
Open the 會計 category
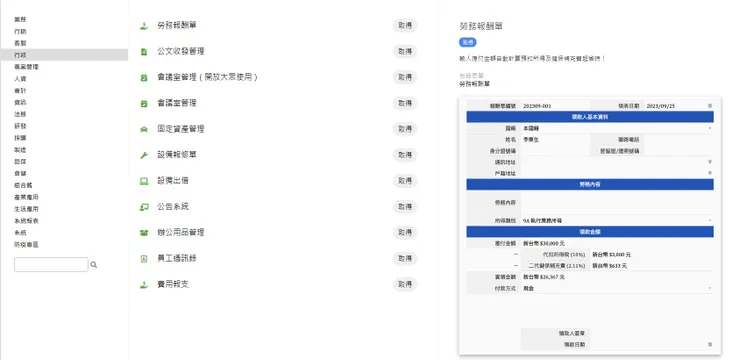pos(20,91)
